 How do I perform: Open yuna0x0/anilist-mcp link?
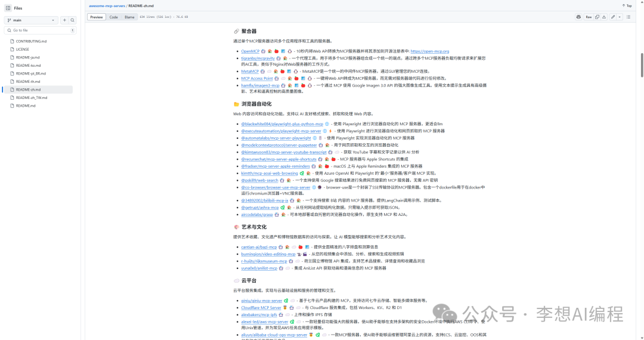click(x=259, y=268)
